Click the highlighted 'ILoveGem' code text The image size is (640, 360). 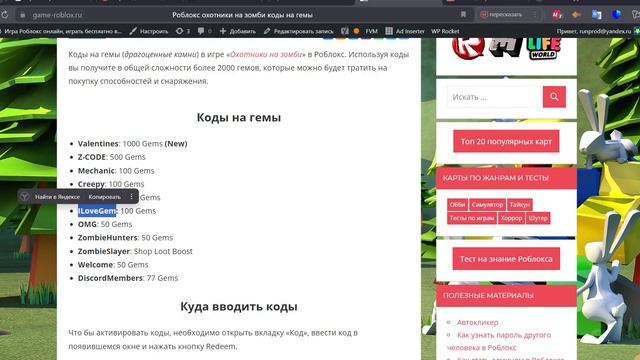coord(97,211)
